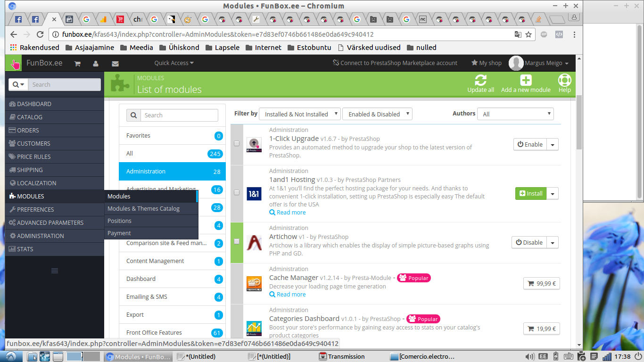
Task: Open Advanced Parameters in the sidebar
Action: [55, 222]
